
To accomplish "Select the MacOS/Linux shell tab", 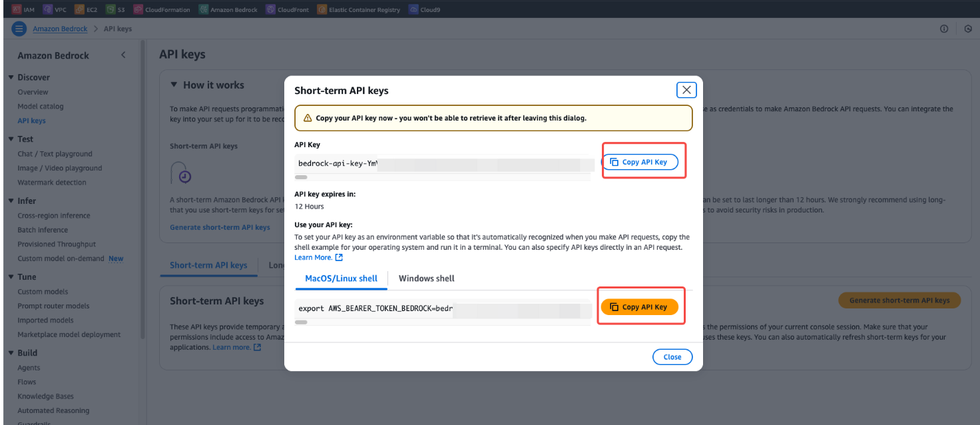I will tap(341, 278).
